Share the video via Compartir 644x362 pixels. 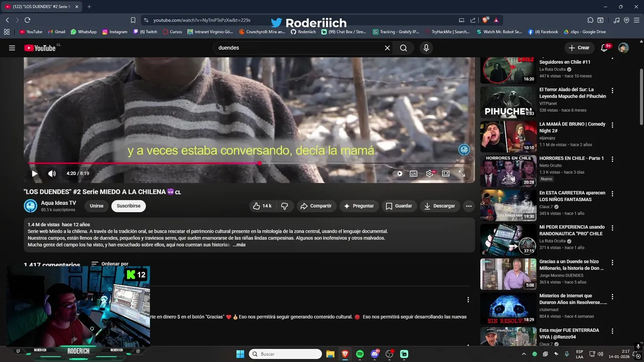[316, 206]
